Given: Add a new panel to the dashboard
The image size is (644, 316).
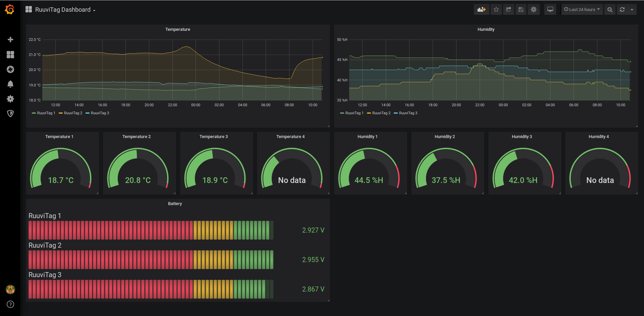Looking at the screenshot, I should [482, 9].
